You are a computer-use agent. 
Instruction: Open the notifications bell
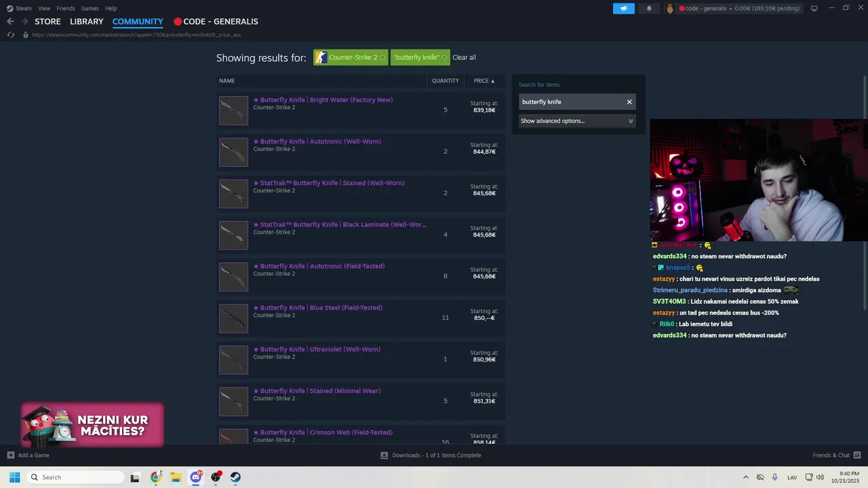649,8
